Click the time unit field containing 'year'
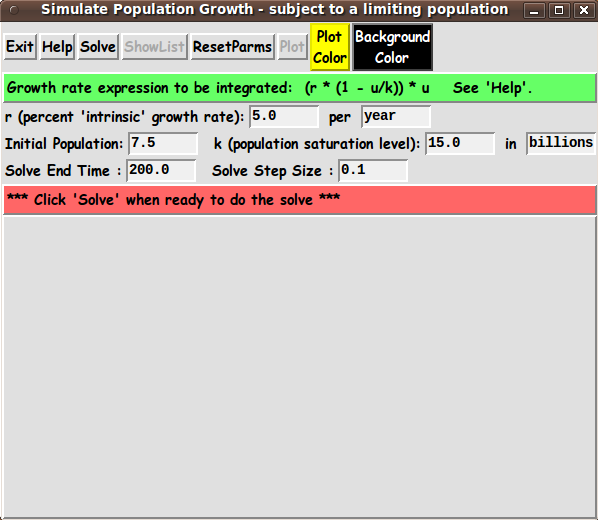The height and width of the screenshot is (520, 598). pyautogui.click(x=396, y=116)
